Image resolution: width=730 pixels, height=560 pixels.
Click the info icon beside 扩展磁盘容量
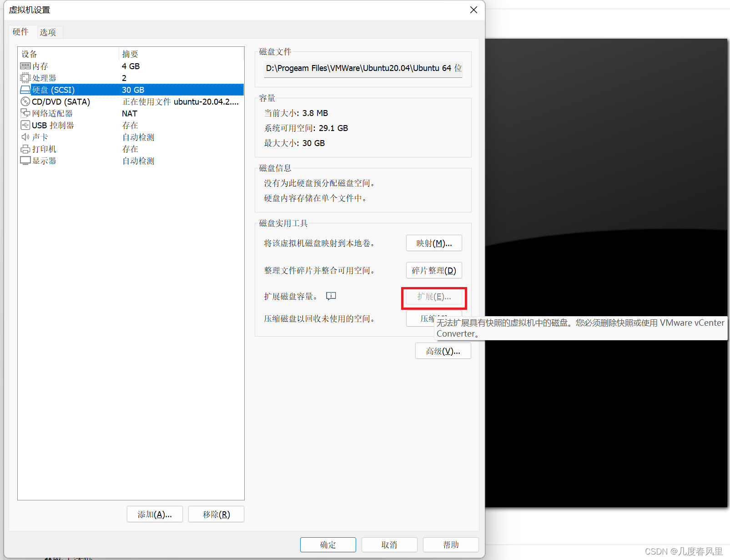(331, 296)
